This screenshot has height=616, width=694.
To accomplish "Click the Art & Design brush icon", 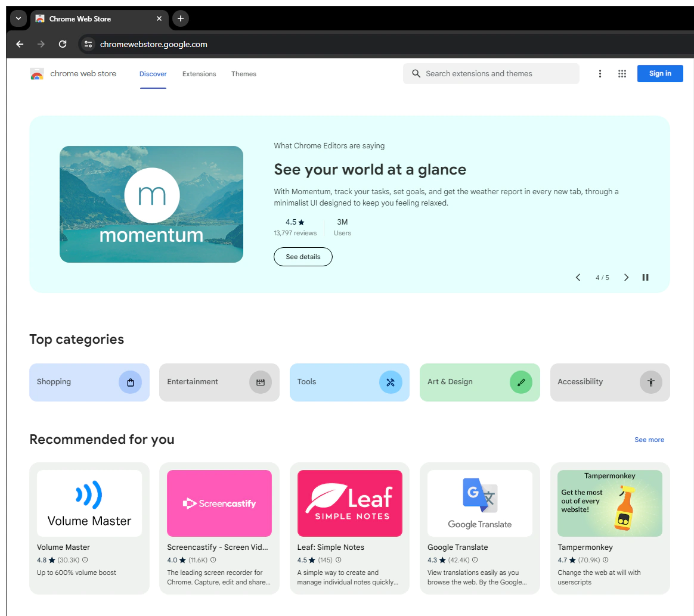I will pyautogui.click(x=521, y=382).
